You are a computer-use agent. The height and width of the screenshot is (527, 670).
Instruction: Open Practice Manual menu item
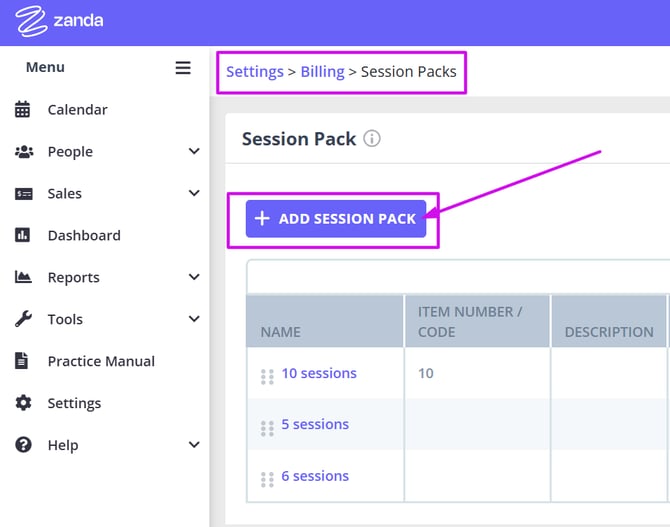pos(101,362)
